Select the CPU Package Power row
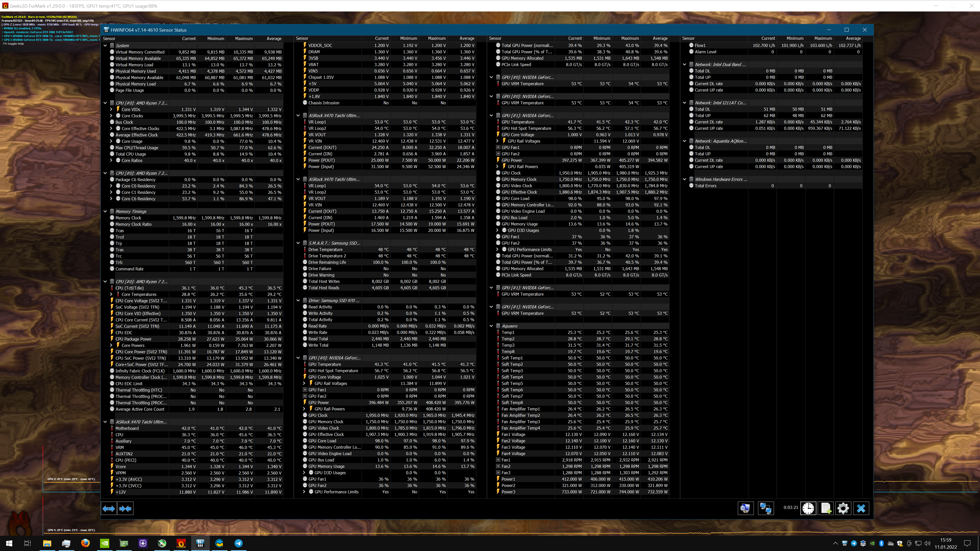 click(133, 339)
